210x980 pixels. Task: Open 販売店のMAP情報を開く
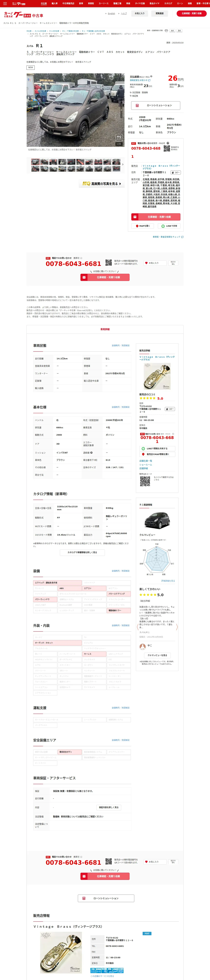157,454
